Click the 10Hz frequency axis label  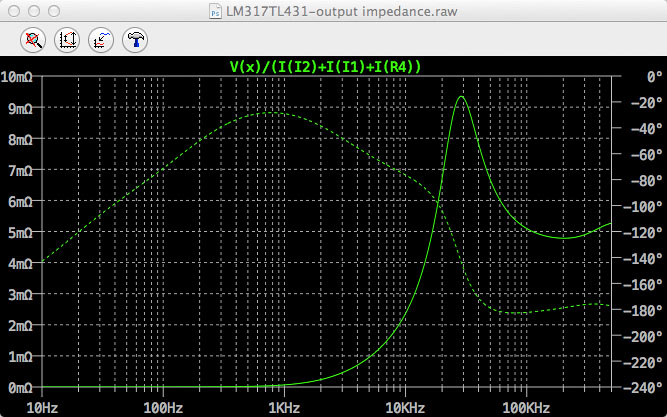(x=42, y=408)
